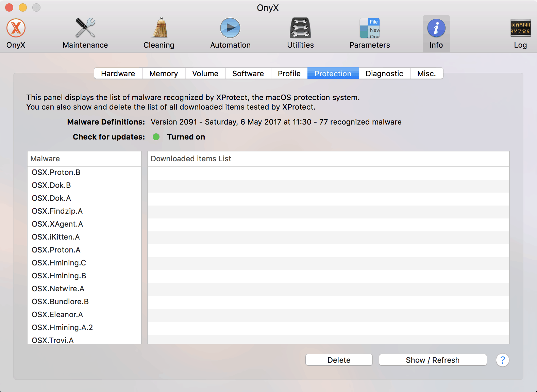Viewport: 537px width, 392px height.
Task: Select OSX.Proton.B in malware list
Action: [x=84, y=173]
